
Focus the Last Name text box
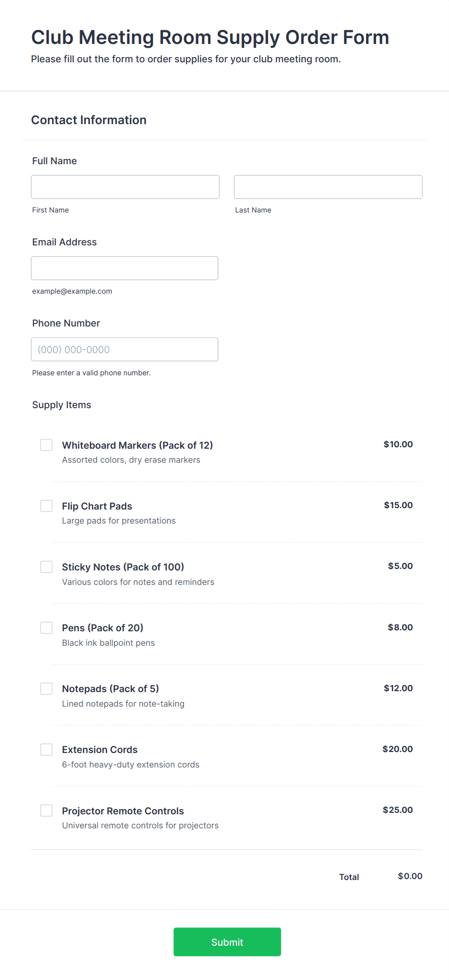click(x=328, y=187)
